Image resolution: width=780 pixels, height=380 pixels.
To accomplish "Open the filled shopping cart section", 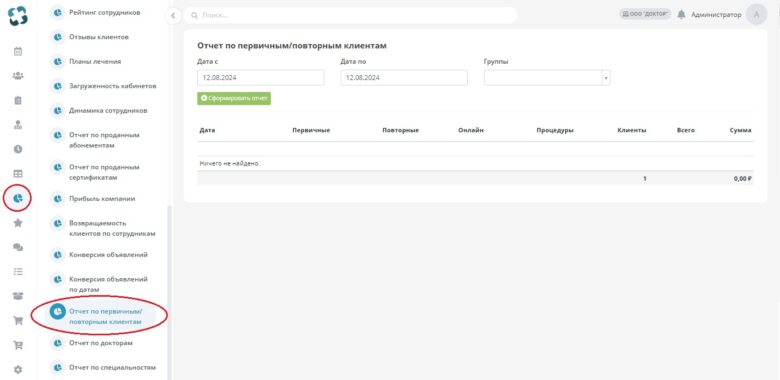I will (x=18, y=321).
